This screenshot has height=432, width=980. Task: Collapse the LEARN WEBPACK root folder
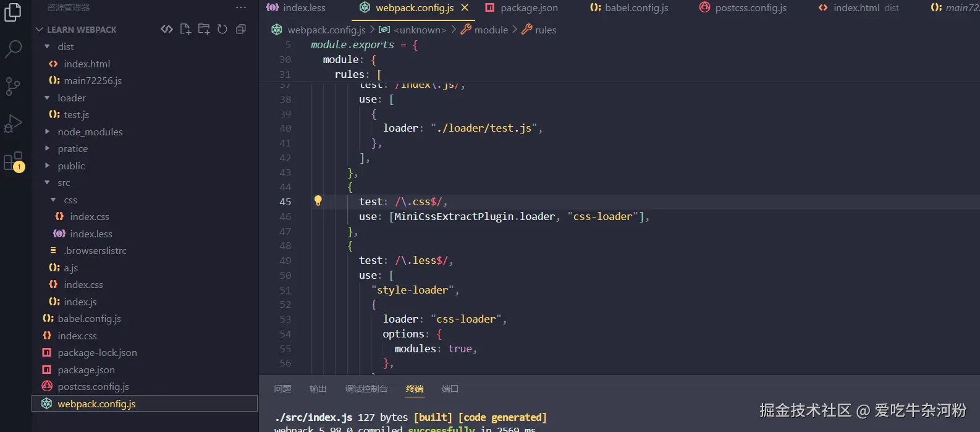pos(40,30)
